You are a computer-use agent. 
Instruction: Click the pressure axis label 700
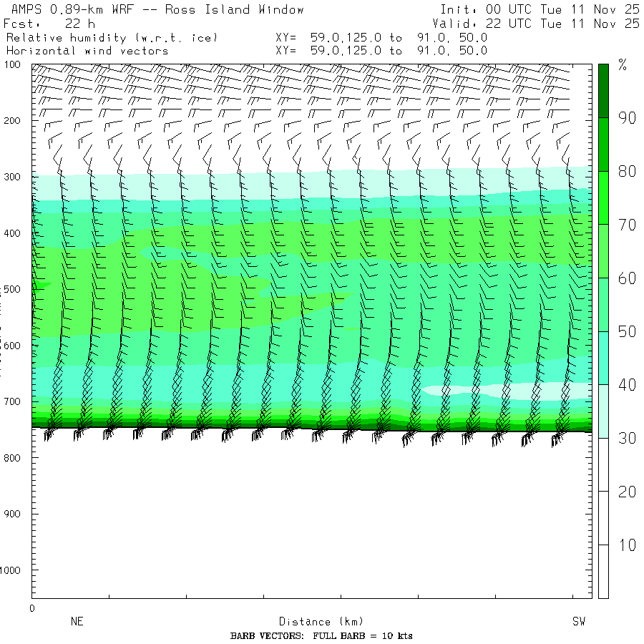[12, 401]
